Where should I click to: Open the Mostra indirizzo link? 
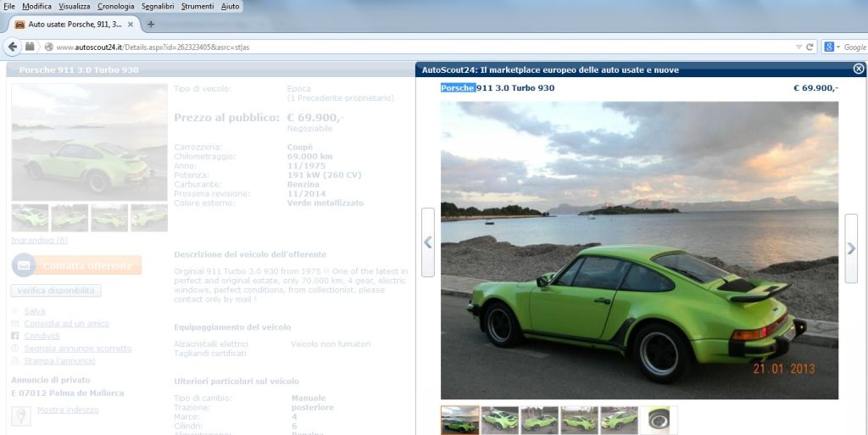point(68,410)
